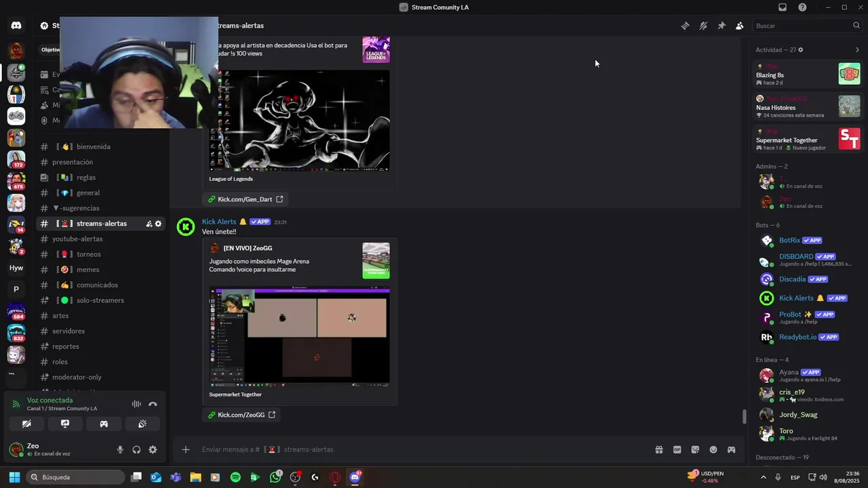The width and height of the screenshot is (868, 488).
Task: Select the bienvenida channel
Action: [x=100, y=146]
